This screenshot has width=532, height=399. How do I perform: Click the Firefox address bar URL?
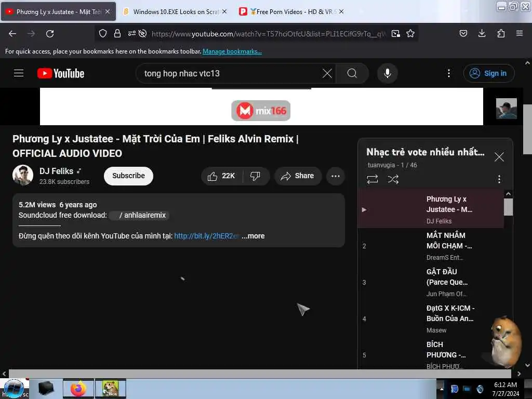tap(268, 34)
